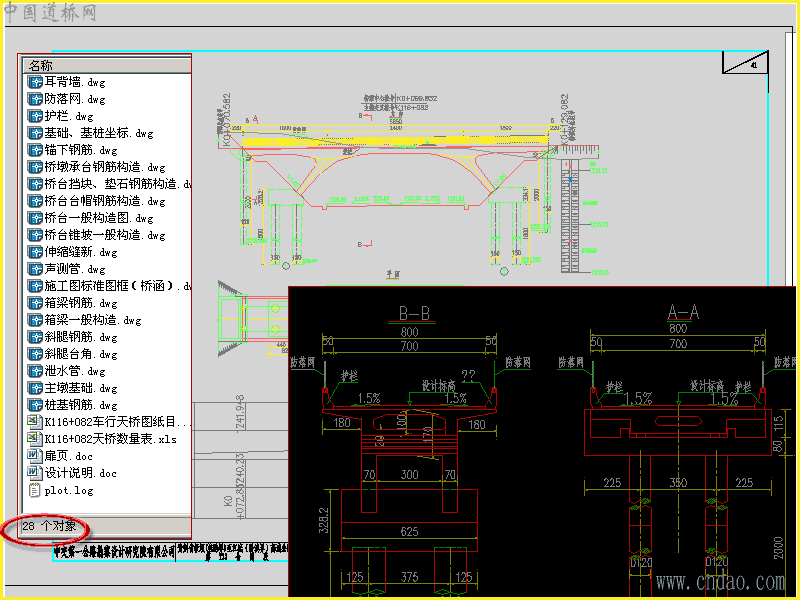Click the Word icon beside 设计说明.doc

(x=35, y=473)
